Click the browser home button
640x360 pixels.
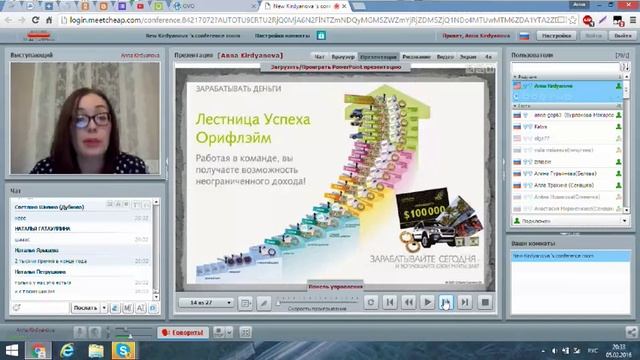click(49, 20)
